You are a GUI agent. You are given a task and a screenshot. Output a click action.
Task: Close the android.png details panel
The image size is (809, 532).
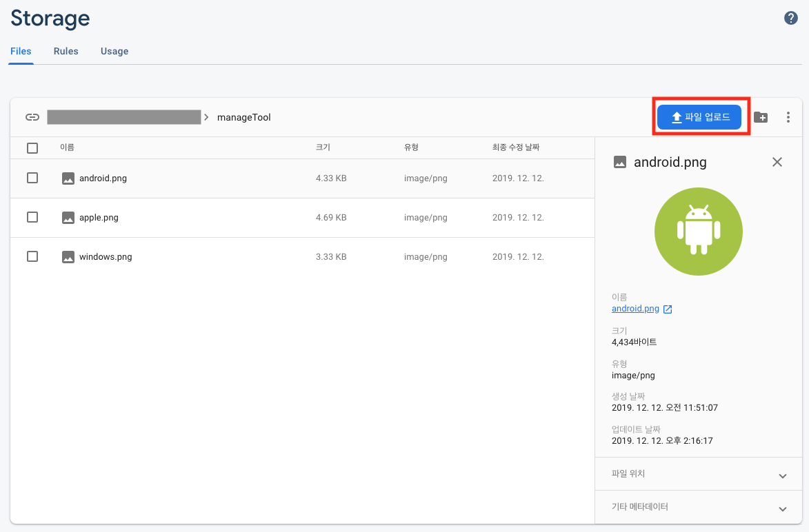click(777, 163)
